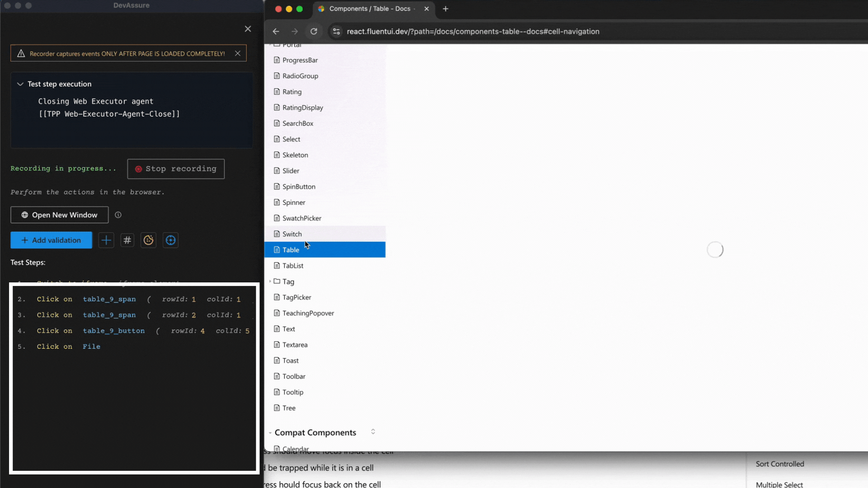Collapse the Test step execution section
This screenshot has height=488, width=868.
20,84
